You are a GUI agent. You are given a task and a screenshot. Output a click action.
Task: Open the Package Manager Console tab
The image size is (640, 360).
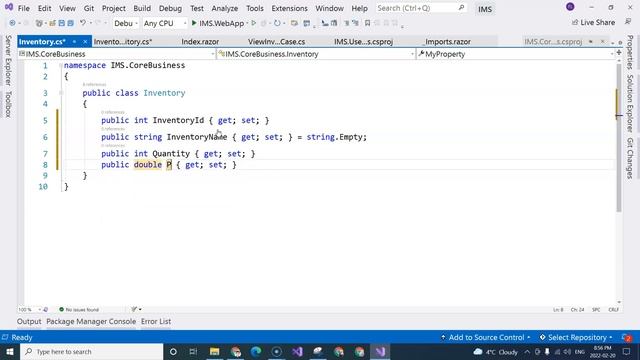click(x=91, y=322)
